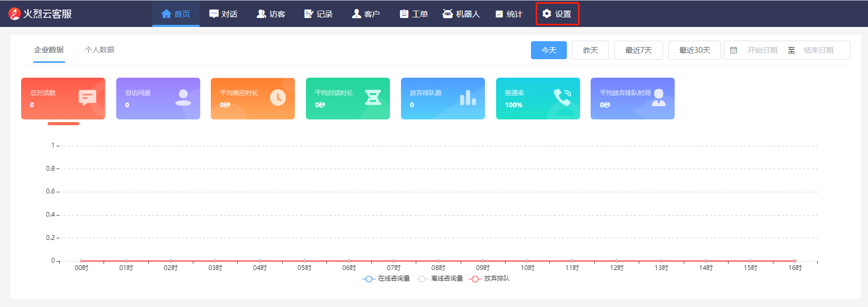Click the edit note icon beside 记录

pyautogui.click(x=309, y=14)
